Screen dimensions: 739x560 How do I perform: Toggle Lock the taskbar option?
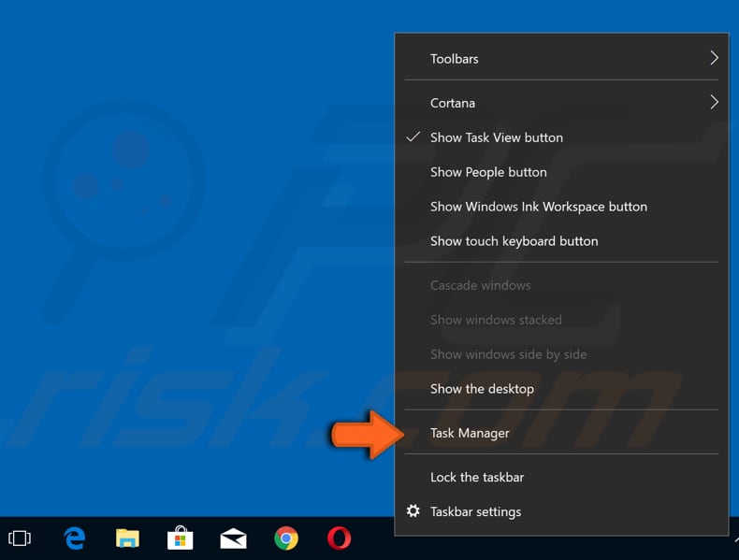[561, 477]
